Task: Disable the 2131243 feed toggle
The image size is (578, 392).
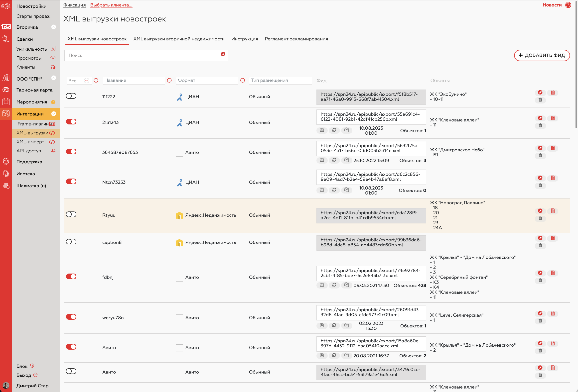Action: pos(71,122)
